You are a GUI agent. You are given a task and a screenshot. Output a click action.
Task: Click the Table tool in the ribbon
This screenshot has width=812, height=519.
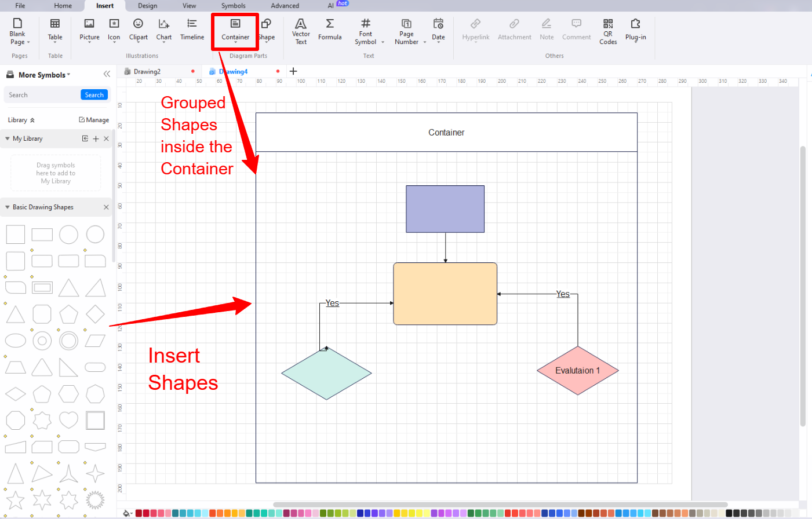click(55, 30)
